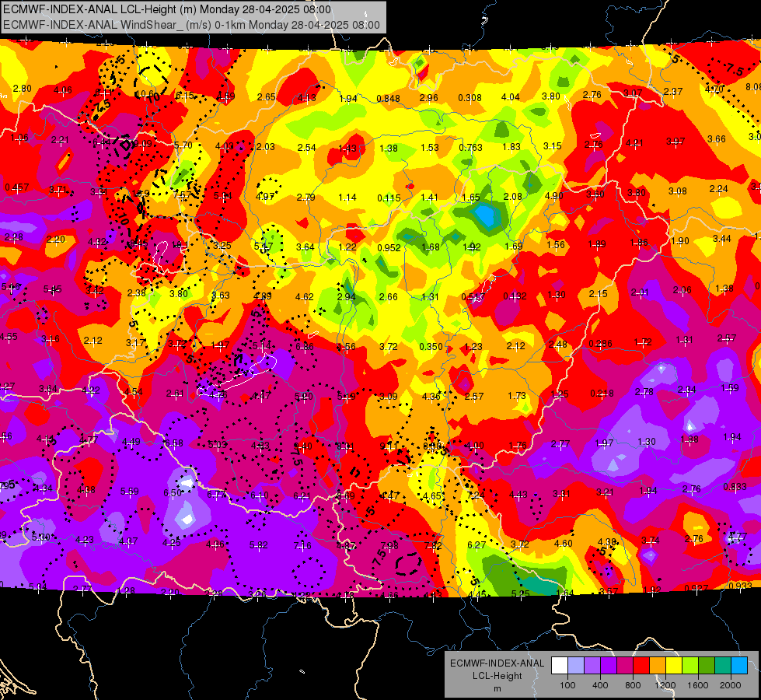The height and width of the screenshot is (700, 761).
Task: Click the legend tick value 800
Action: (x=633, y=685)
